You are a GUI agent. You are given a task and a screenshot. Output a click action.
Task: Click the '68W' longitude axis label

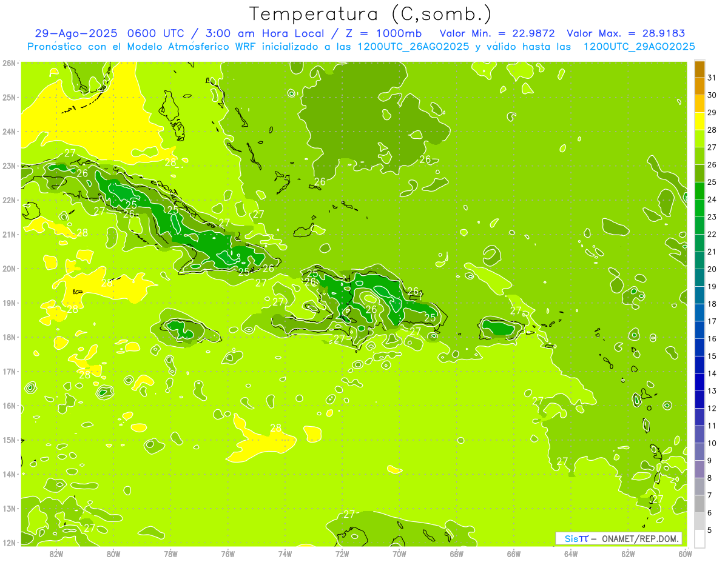tap(457, 554)
